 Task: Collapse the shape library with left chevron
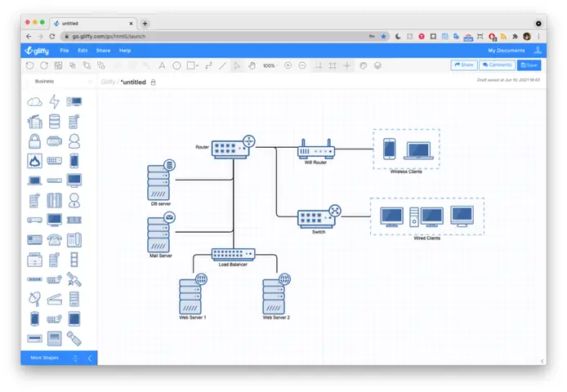[x=90, y=358]
